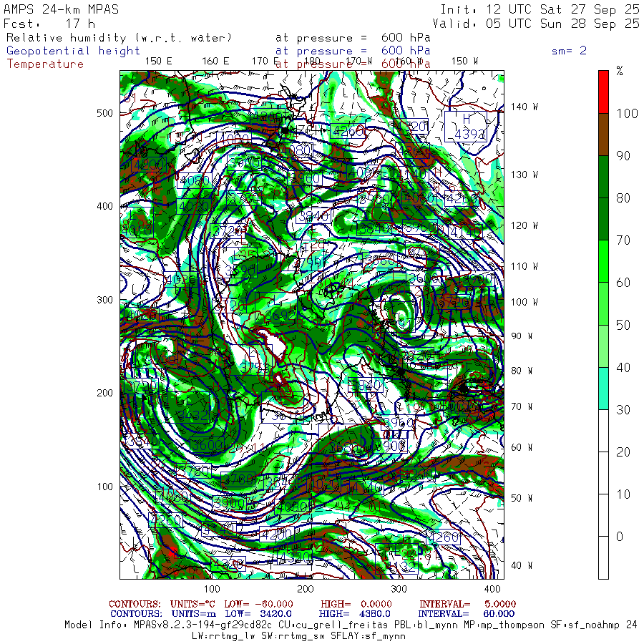
Task: Select the brown 90-100% legend color band
Action: (603, 135)
